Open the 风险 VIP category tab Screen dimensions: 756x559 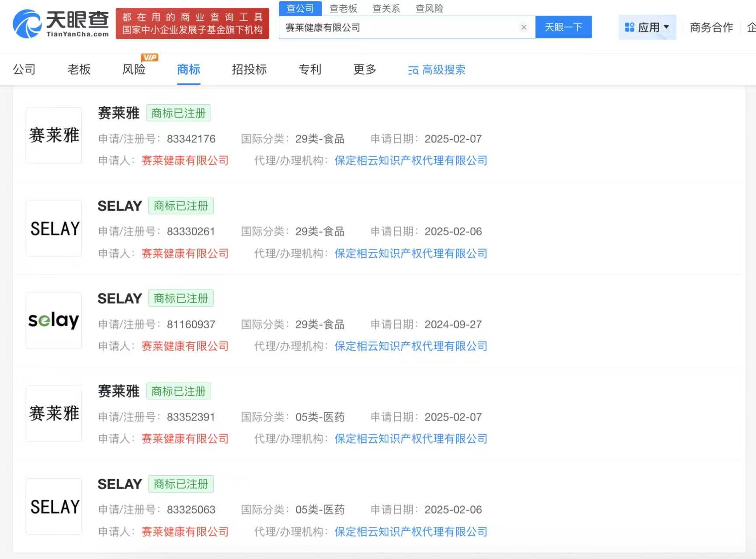point(134,69)
